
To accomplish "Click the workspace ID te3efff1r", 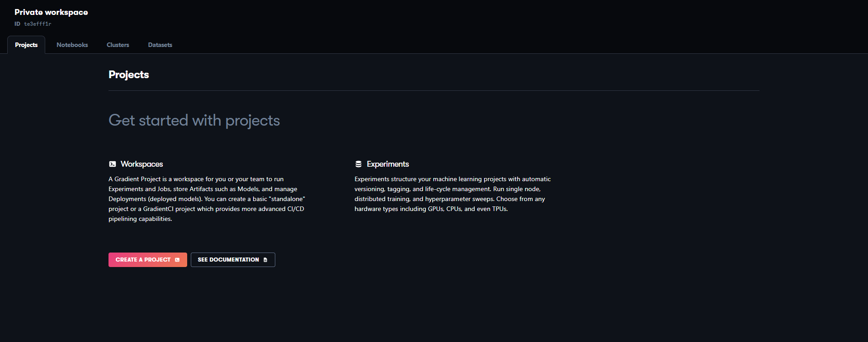I will (38, 24).
